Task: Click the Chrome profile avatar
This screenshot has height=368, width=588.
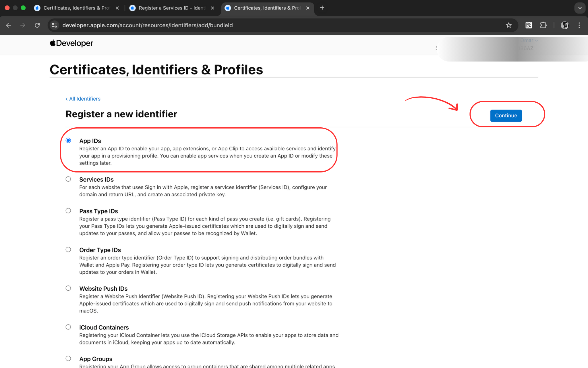Action: (x=564, y=25)
